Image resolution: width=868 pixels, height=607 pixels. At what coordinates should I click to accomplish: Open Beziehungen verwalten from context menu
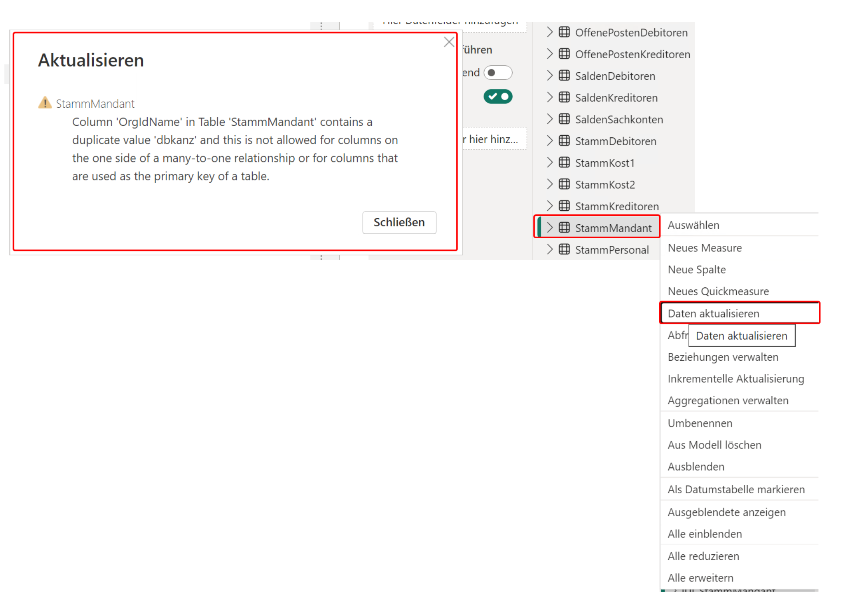point(739,357)
